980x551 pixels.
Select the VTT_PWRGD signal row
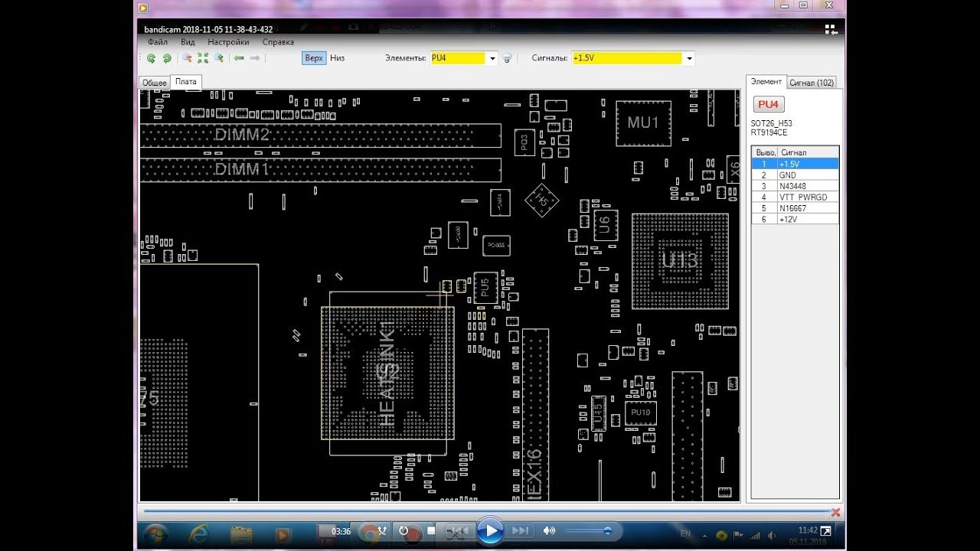coord(795,197)
